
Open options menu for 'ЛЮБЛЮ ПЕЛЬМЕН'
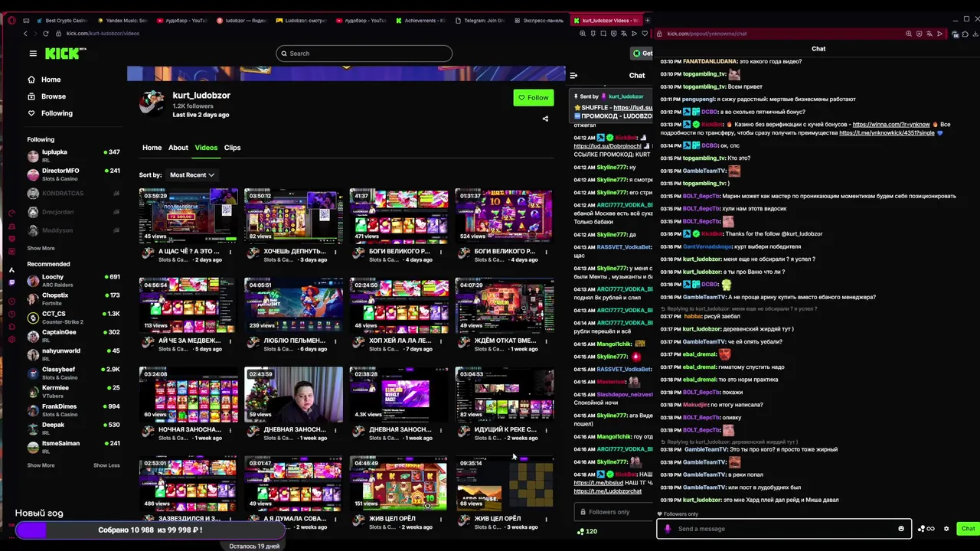coord(335,341)
